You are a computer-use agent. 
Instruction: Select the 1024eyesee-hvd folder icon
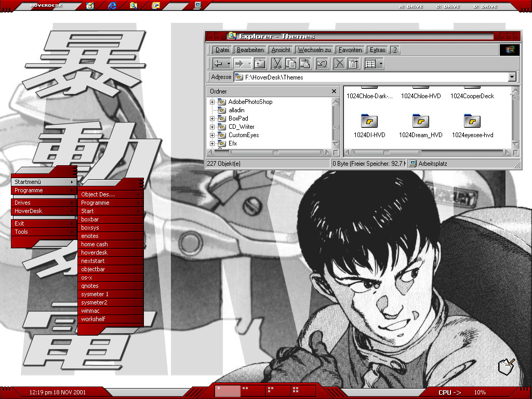click(472, 121)
